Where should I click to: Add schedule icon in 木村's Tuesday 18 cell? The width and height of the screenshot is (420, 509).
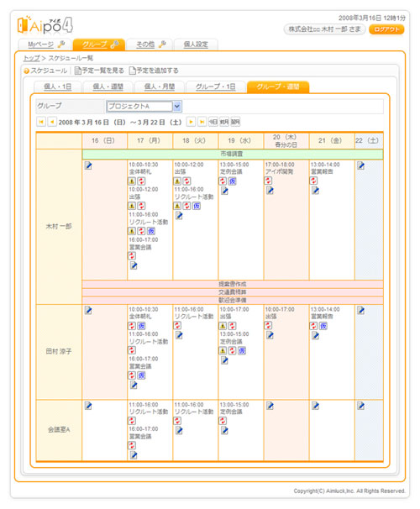179,216
